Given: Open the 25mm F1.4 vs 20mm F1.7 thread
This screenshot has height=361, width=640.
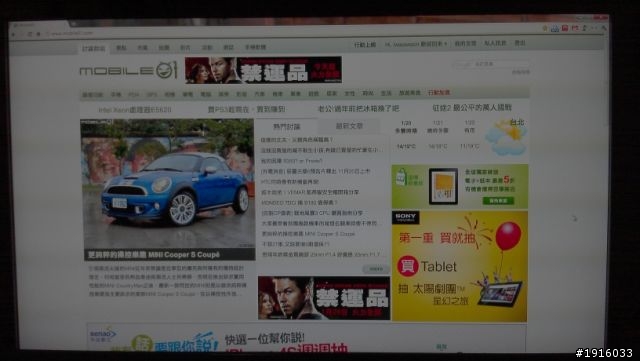Looking at the screenshot, I should [x=320, y=254].
